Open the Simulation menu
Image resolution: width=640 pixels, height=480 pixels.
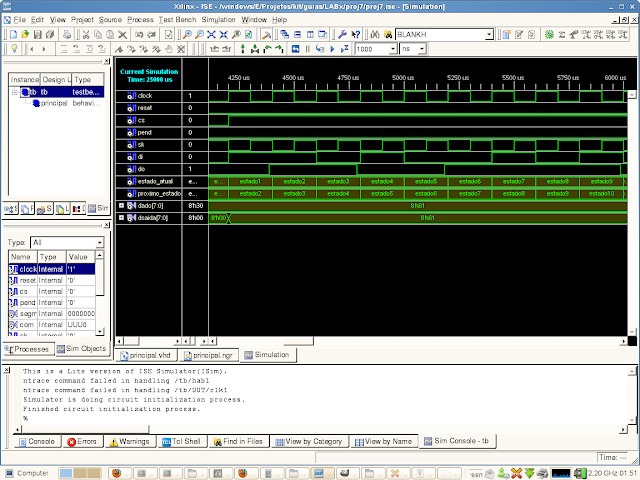(219, 19)
